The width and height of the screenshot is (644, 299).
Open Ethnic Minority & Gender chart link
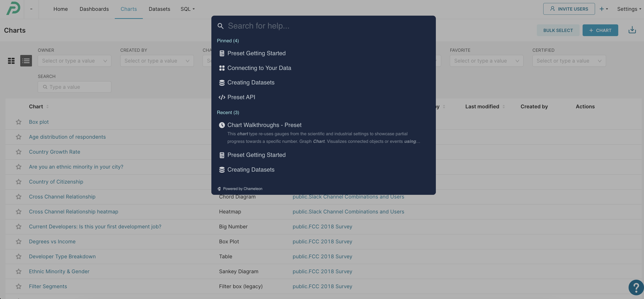click(59, 271)
